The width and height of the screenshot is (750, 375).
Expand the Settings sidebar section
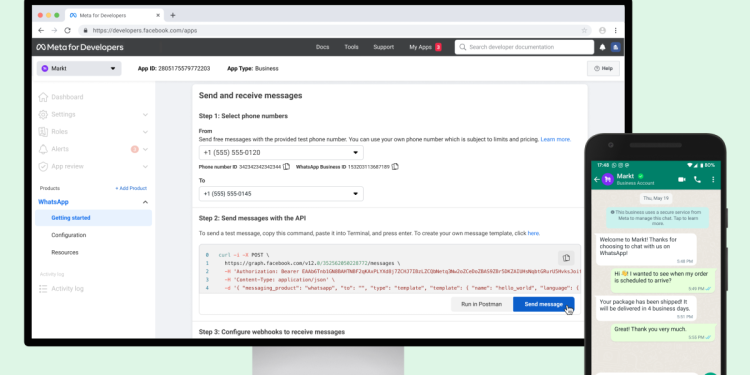click(x=145, y=114)
